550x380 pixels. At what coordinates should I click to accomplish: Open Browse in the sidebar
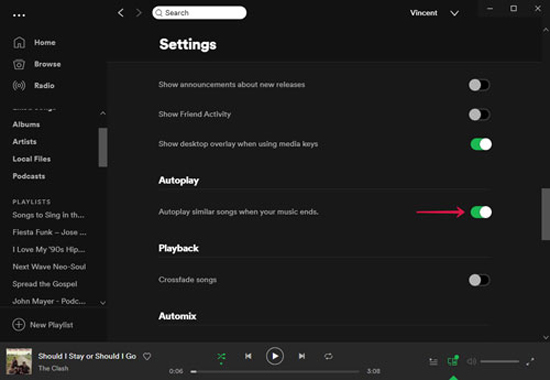coord(47,64)
